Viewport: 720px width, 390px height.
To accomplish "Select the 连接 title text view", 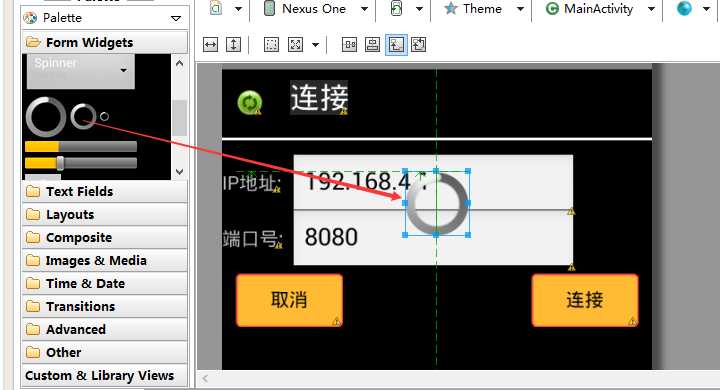I will [319, 97].
